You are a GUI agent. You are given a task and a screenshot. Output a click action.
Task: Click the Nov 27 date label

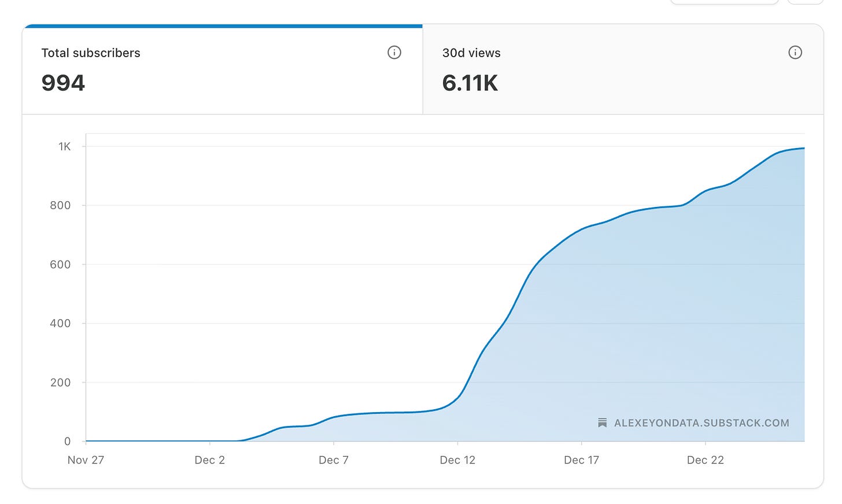click(x=86, y=460)
